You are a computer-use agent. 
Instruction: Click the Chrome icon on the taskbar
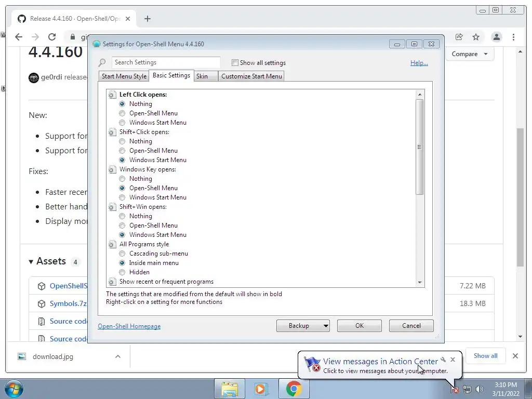tap(294, 389)
